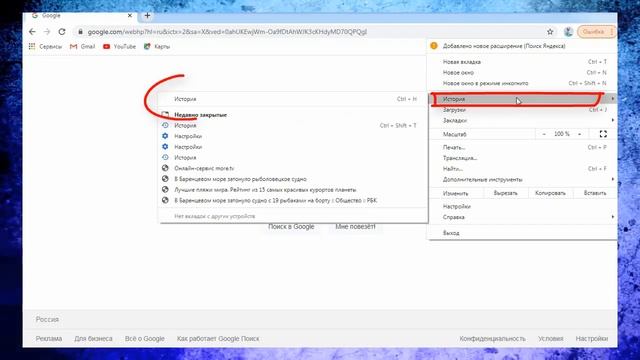Click Вырезать in the edit row

[505, 193]
